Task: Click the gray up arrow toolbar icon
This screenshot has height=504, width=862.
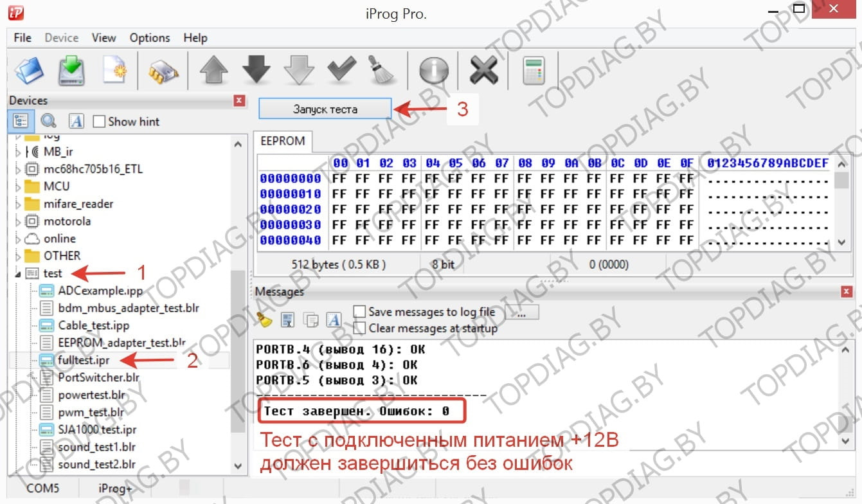Action: (x=213, y=70)
